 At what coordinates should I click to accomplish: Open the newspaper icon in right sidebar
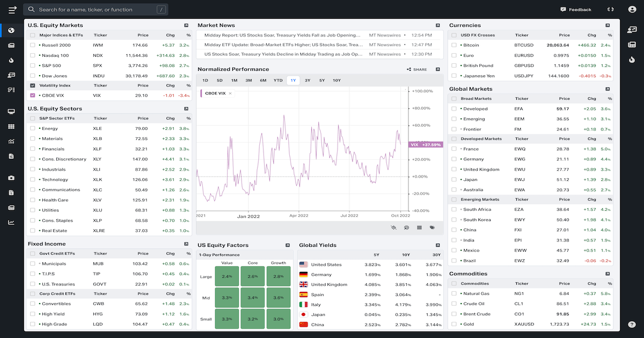pos(632,45)
